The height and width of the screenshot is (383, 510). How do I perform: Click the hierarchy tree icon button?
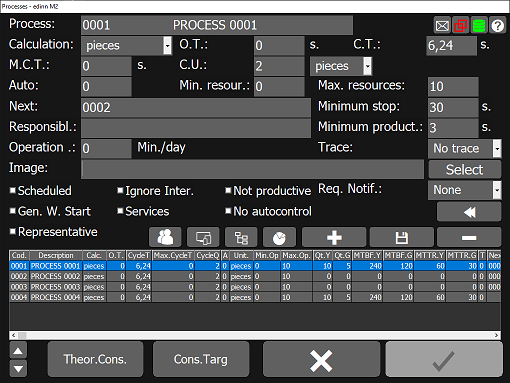click(241, 237)
